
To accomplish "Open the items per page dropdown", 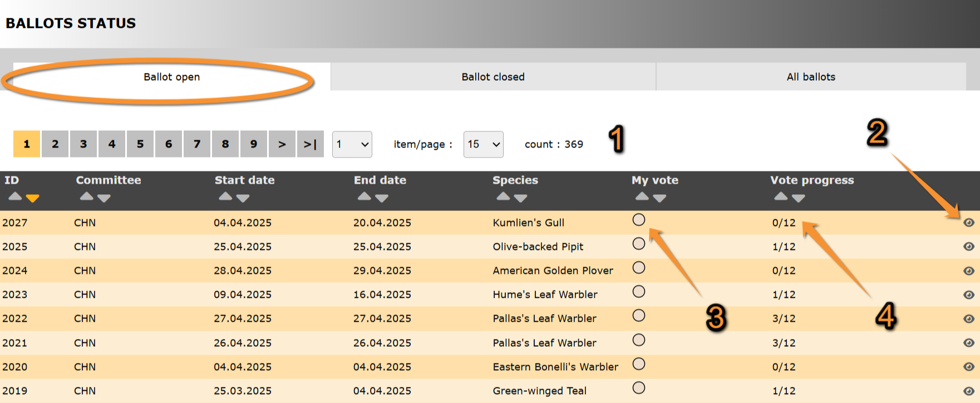I will coord(483,145).
